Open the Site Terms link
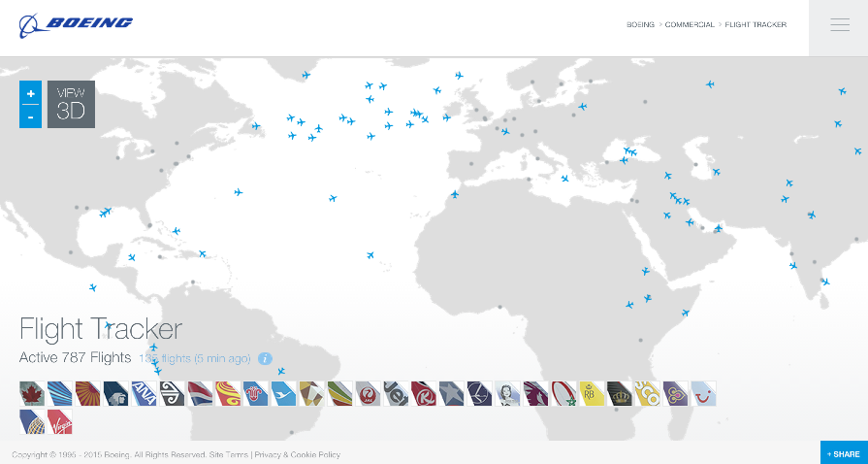Image resolution: width=868 pixels, height=464 pixels. (228, 455)
